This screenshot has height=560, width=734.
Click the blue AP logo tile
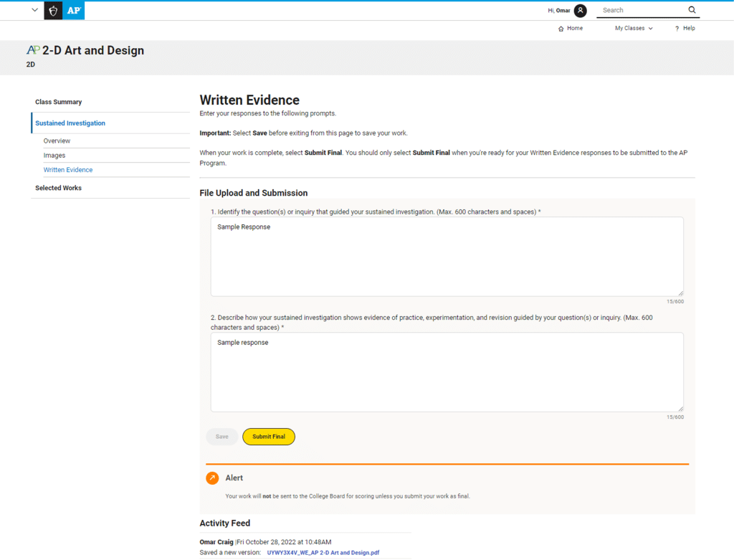[74, 11]
